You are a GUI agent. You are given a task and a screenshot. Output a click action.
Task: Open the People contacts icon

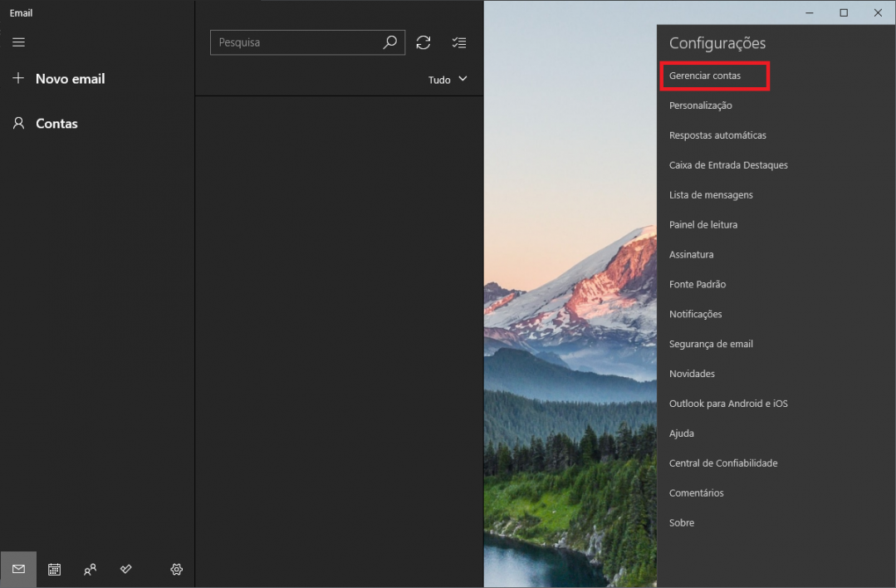90,569
